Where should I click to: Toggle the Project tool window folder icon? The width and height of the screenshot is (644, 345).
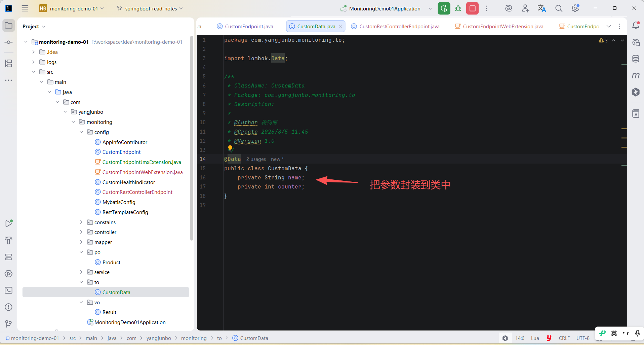pyautogui.click(x=9, y=26)
